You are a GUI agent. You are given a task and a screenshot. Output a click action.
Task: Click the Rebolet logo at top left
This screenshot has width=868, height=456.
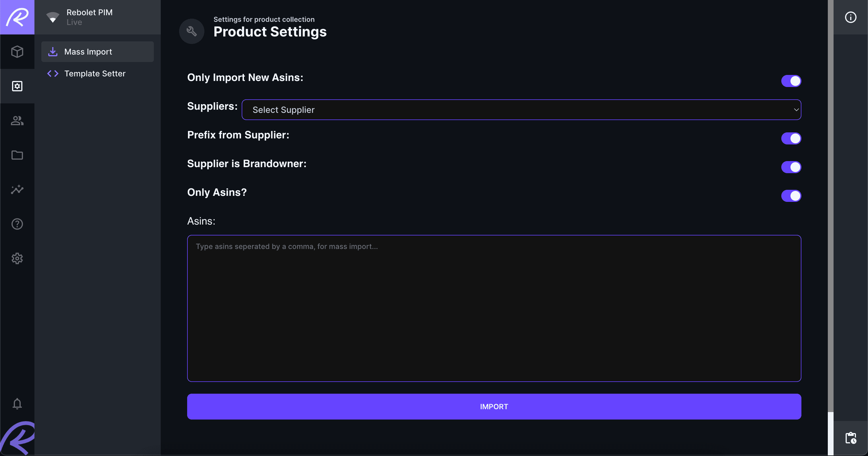click(x=17, y=17)
